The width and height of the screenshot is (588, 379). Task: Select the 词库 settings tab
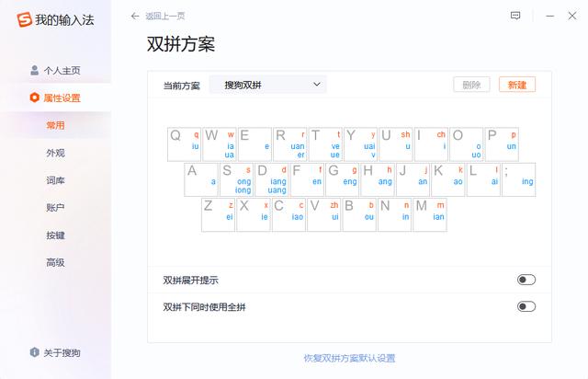55,180
